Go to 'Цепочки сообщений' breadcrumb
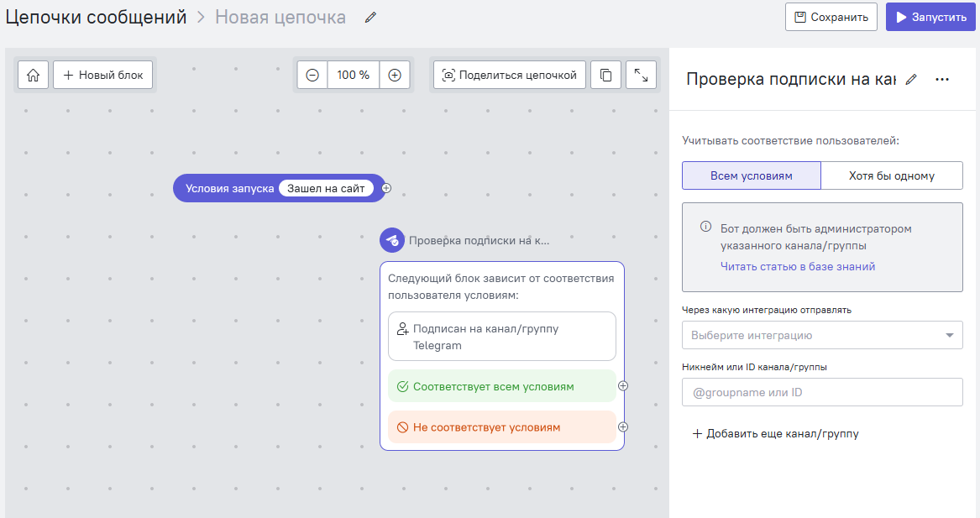The height and width of the screenshot is (518, 980). click(97, 17)
